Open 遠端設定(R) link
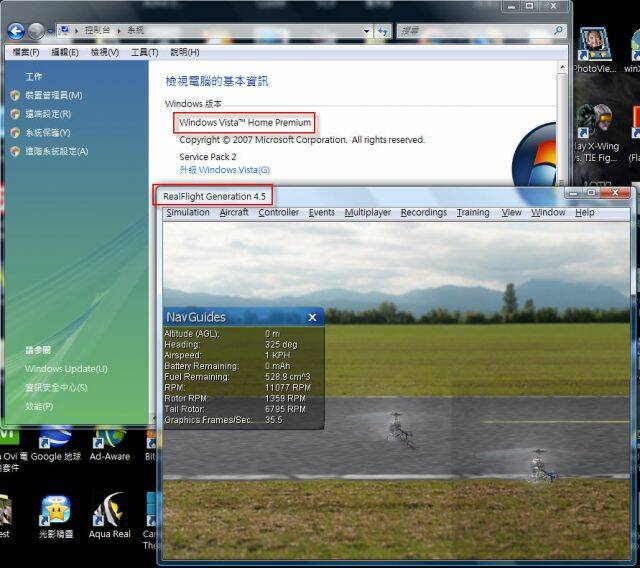Screen dimensions: 640x568 (48, 114)
